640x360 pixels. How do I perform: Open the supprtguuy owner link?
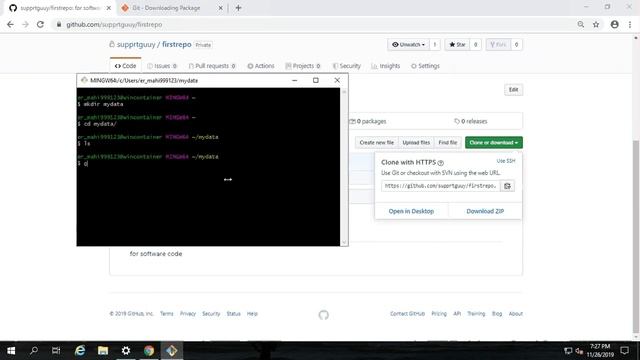coord(136,44)
